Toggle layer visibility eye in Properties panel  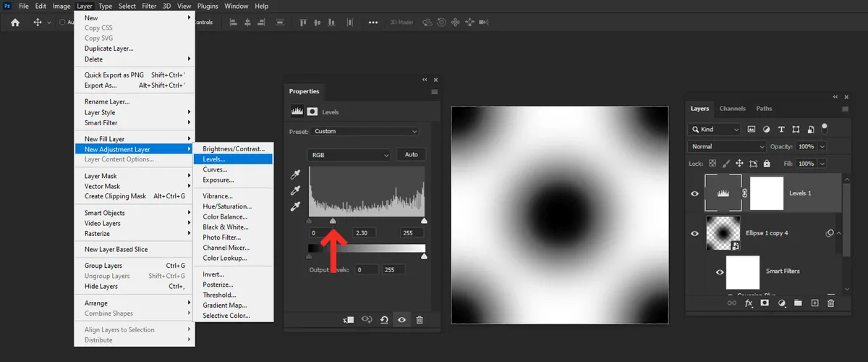(401, 319)
